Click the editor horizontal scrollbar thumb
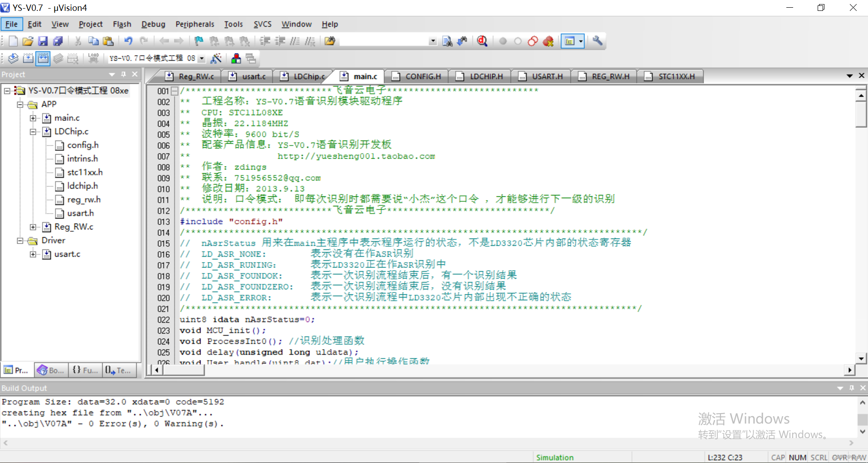 pyautogui.click(x=184, y=370)
